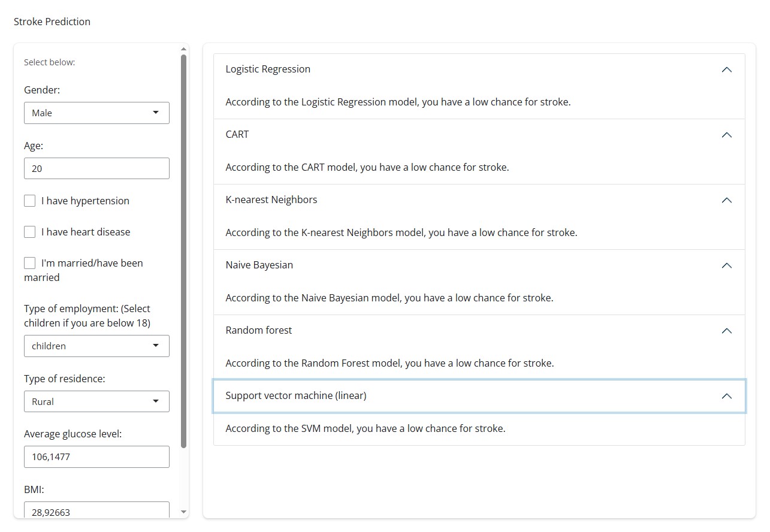Image resolution: width=770 pixels, height=532 pixels.
Task: Collapse Random forest via chevron icon
Action: pos(726,331)
